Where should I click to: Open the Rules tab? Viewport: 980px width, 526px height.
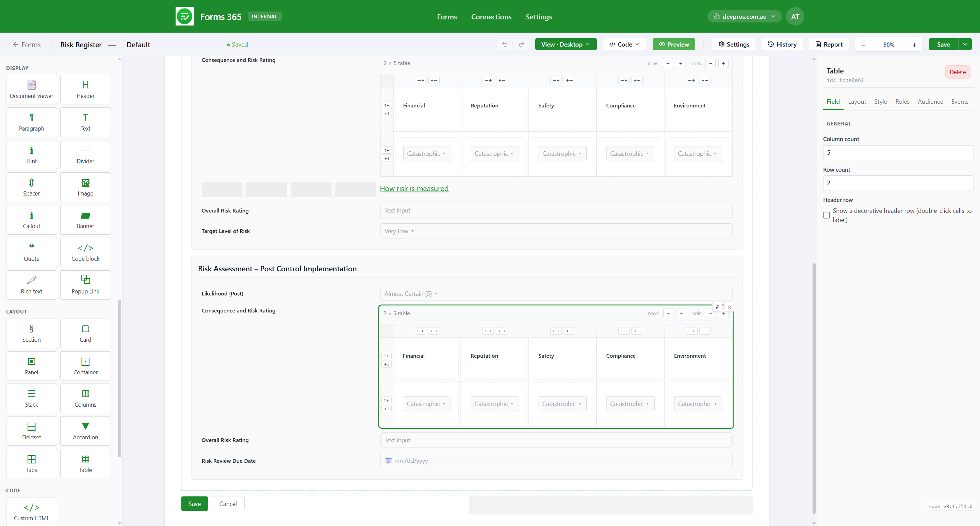[902, 101]
